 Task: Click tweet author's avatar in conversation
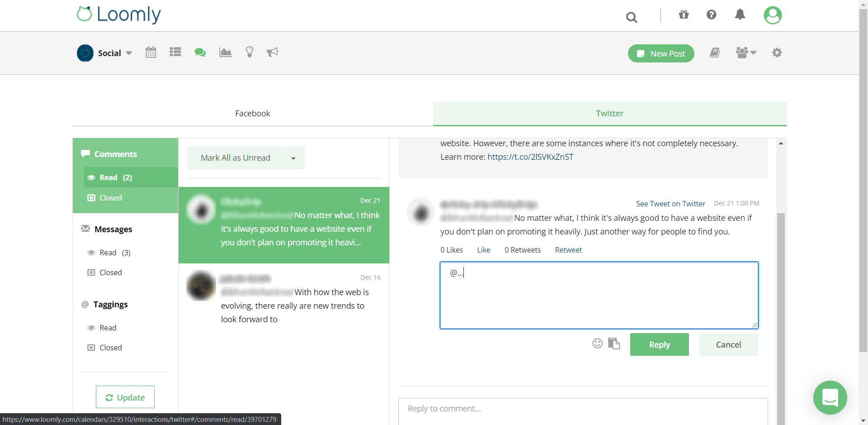(x=421, y=212)
